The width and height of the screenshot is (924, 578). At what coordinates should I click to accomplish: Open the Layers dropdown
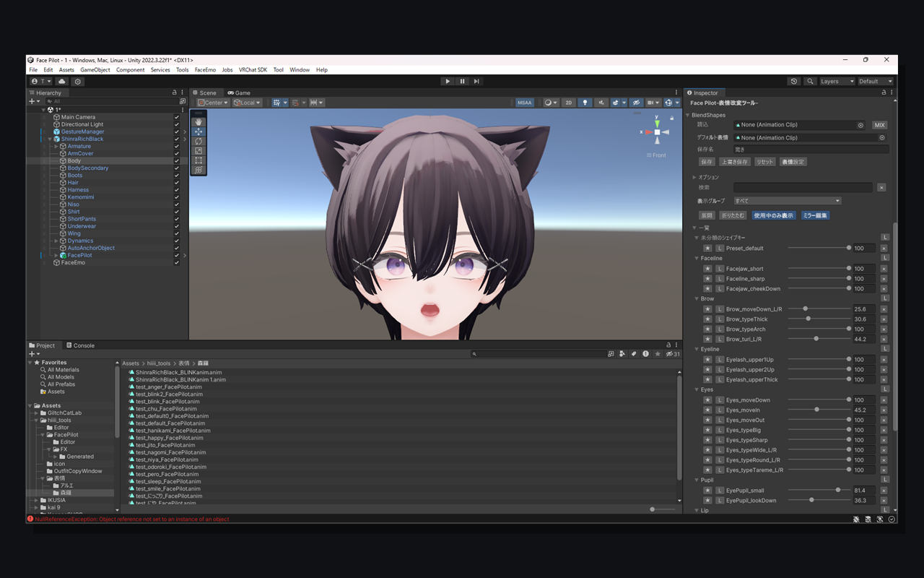837,82
